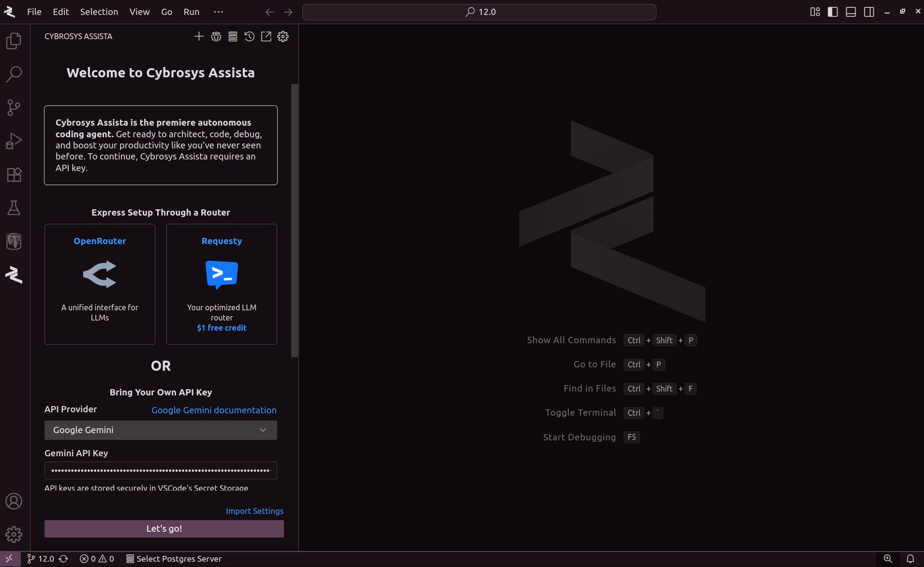Open MCP servers icon in Assista header

coord(233,36)
